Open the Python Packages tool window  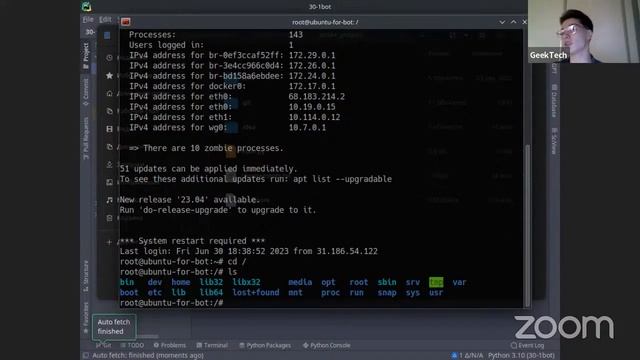pos(265,345)
